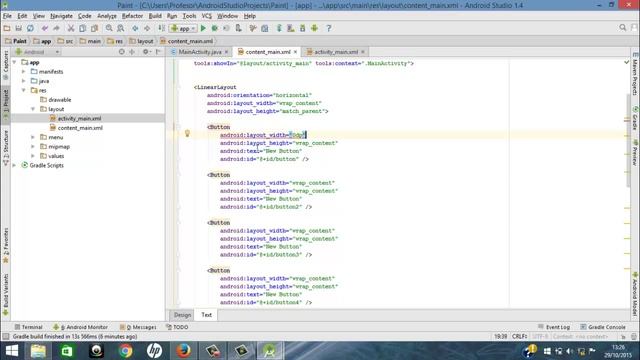Run the app with green play icon
Viewport: 640px width, 360px height.
[203, 28]
